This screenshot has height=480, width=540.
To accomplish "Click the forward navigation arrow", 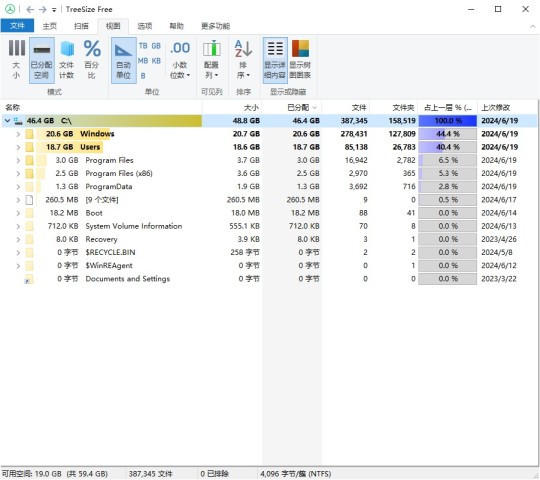I will point(43,9).
